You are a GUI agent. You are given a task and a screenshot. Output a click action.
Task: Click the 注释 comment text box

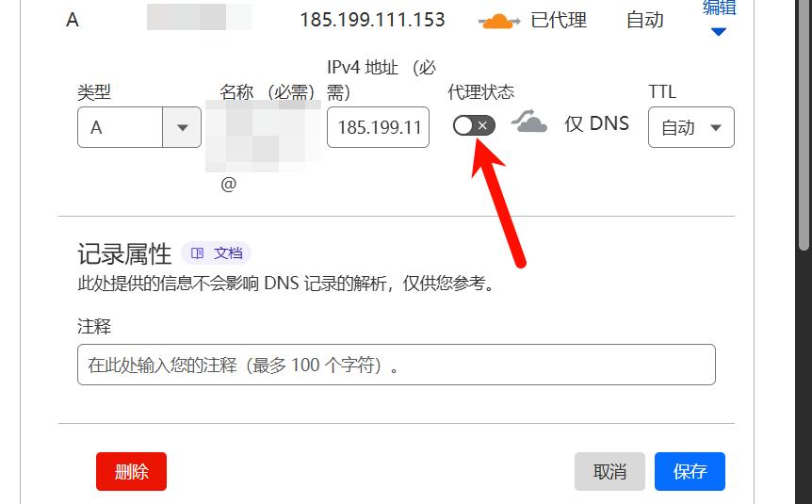pos(397,365)
